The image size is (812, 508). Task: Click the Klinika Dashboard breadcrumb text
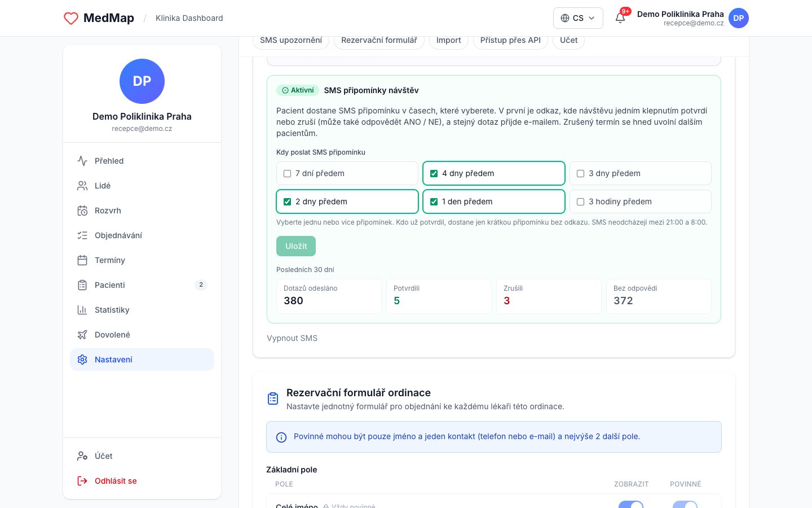[189, 18]
